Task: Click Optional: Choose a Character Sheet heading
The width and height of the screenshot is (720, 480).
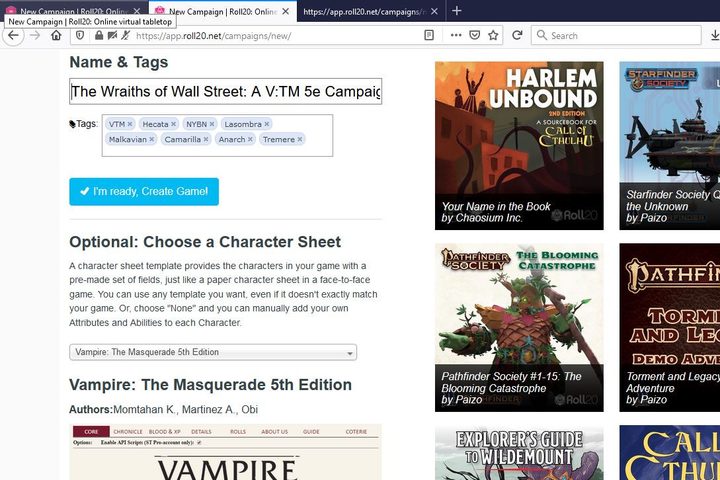Action: pyautogui.click(x=205, y=242)
